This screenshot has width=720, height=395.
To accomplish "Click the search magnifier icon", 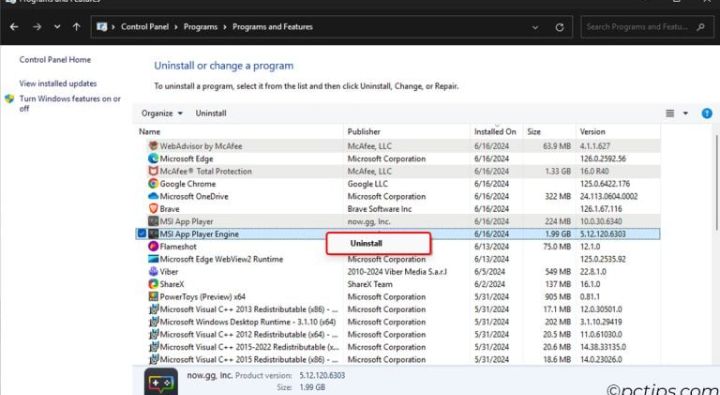I will click(700, 27).
